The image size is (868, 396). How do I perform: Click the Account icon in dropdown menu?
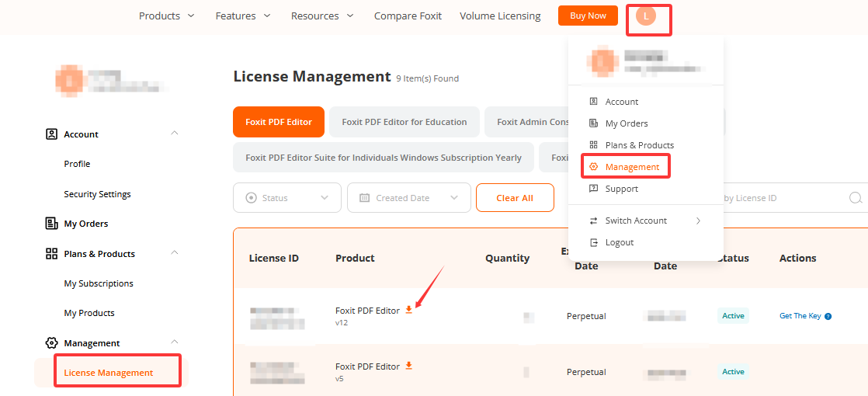tap(593, 102)
